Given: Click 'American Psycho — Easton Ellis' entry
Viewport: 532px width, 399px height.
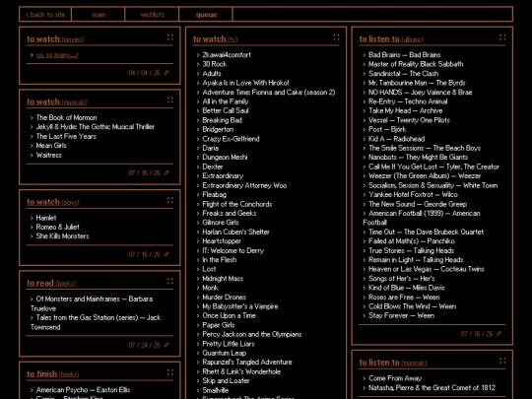Looking at the screenshot, I should click(x=83, y=390).
